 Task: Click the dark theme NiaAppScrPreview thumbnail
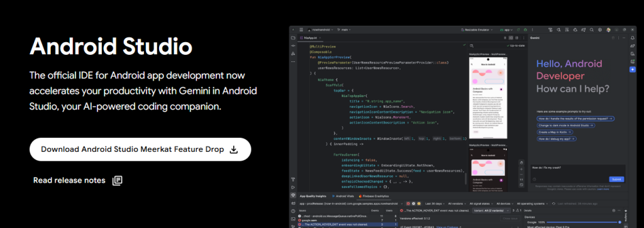pyautogui.click(x=487, y=169)
